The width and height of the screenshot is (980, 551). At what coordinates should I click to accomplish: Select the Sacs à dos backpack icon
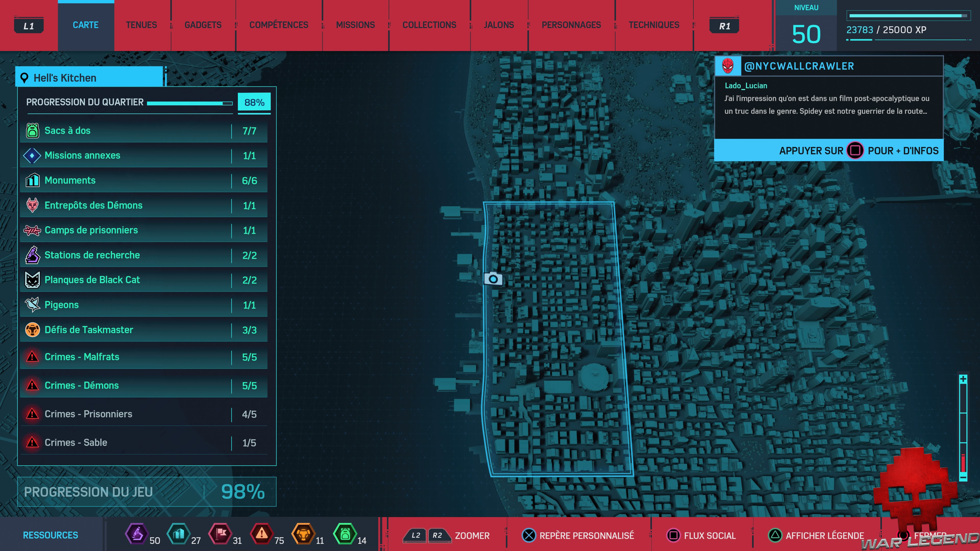click(x=32, y=130)
